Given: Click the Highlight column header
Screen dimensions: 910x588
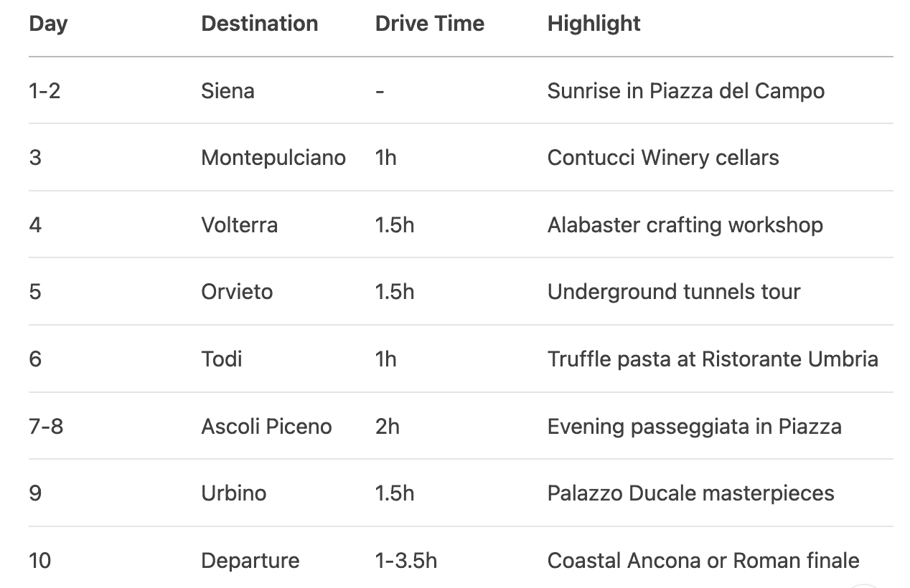Looking at the screenshot, I should (x=594, y=24).
